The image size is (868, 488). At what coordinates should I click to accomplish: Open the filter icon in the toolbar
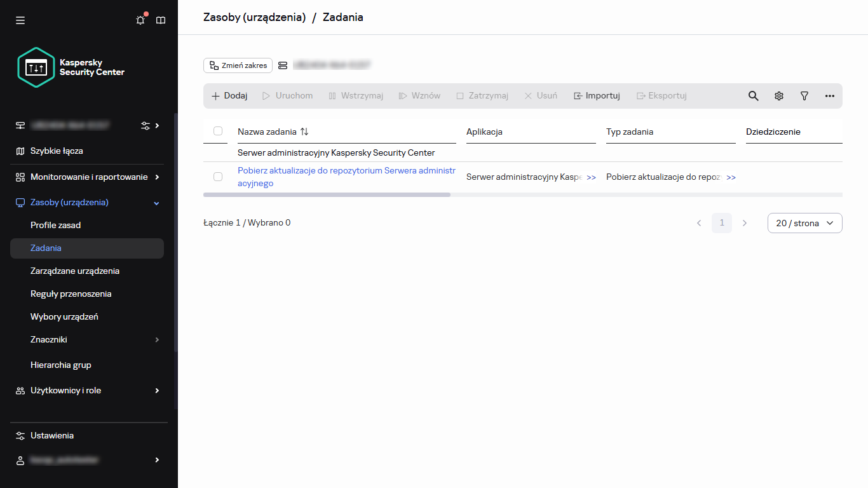tap(804, 95)
